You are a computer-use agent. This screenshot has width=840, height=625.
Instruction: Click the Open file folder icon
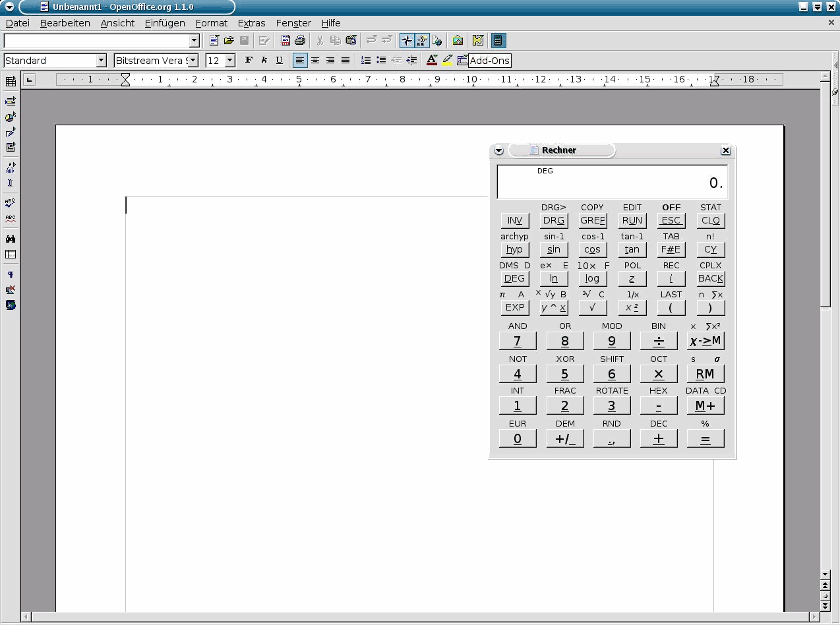click(229, 41)
